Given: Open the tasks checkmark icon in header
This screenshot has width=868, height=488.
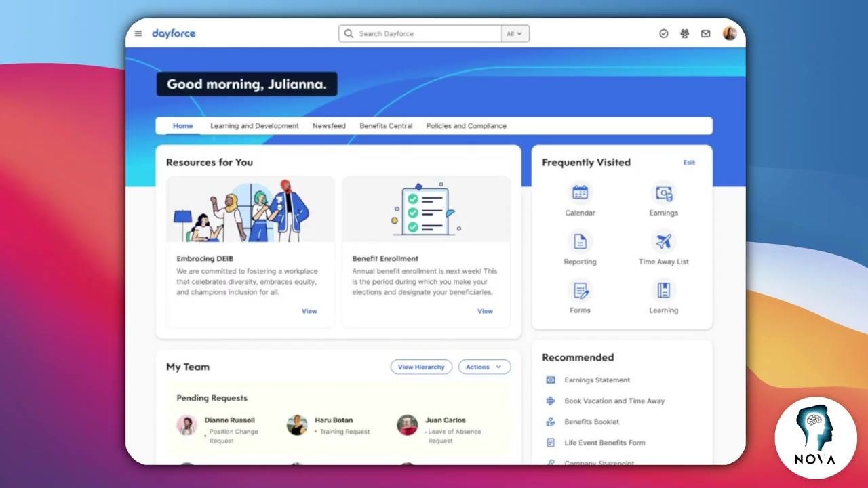Looking at the screenshot, I should click(x=664, y=33).
